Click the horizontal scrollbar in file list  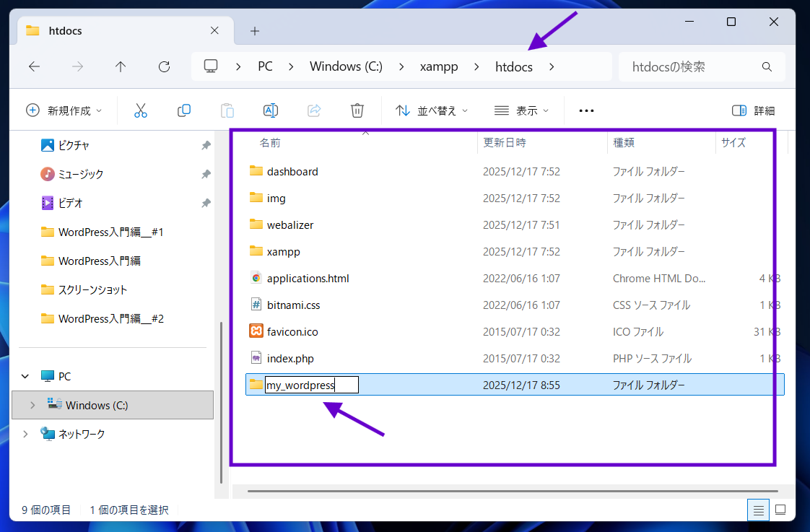[x=505, y=491]
